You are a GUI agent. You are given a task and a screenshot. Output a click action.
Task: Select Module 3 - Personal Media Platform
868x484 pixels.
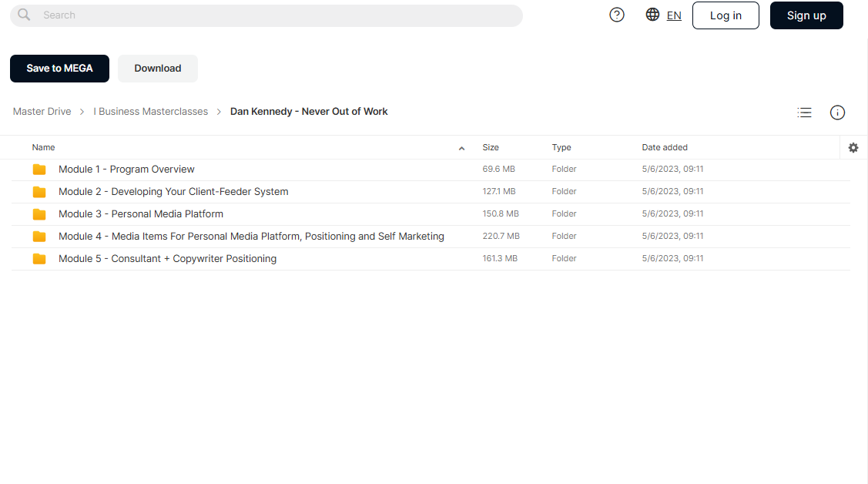[x=141, y=213]
